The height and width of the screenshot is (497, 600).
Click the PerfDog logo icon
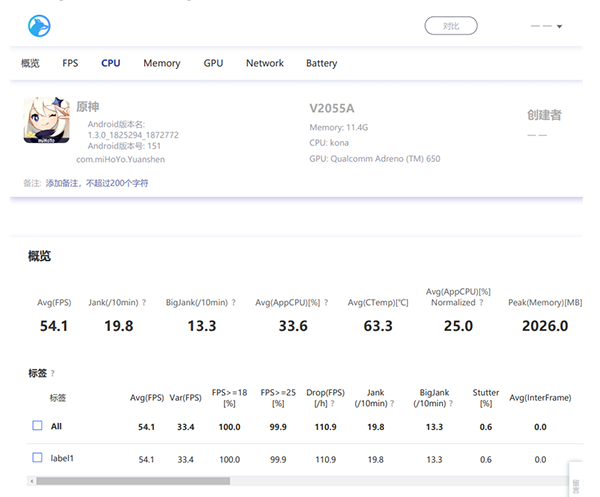pos(39,26)
